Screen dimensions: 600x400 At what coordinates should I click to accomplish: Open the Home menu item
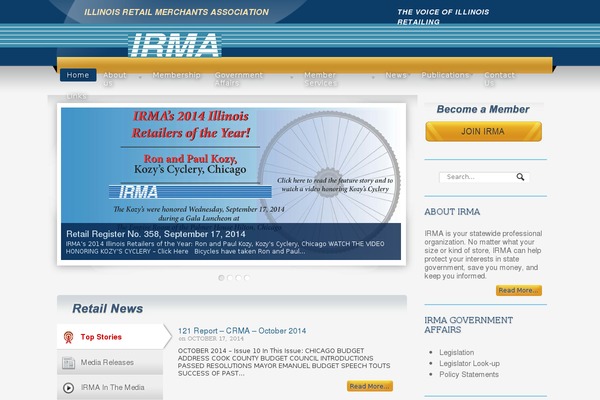coord(78,75)
